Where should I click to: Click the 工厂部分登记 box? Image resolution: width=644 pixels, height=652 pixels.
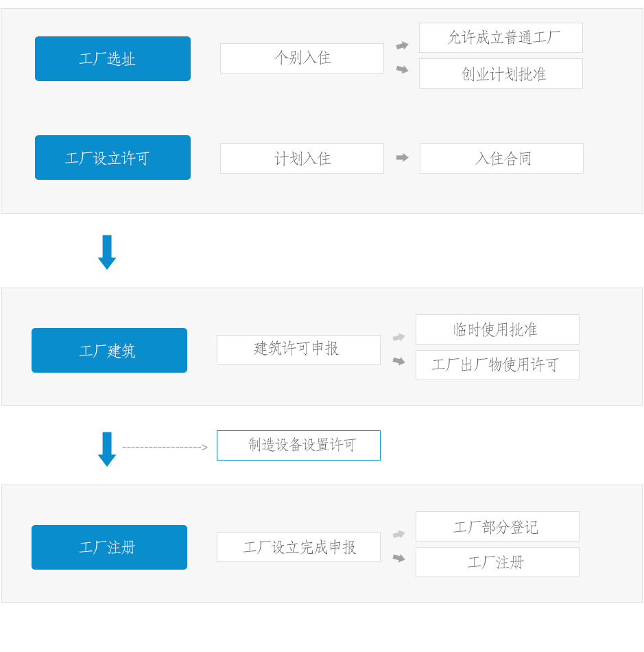tap(497, 526)
